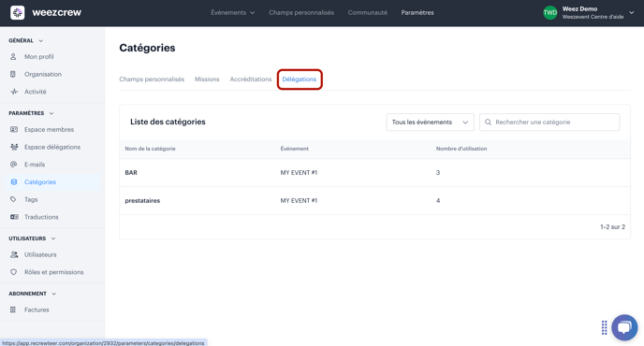
Task: Select the BAR category row
Action: click(374, 173)
